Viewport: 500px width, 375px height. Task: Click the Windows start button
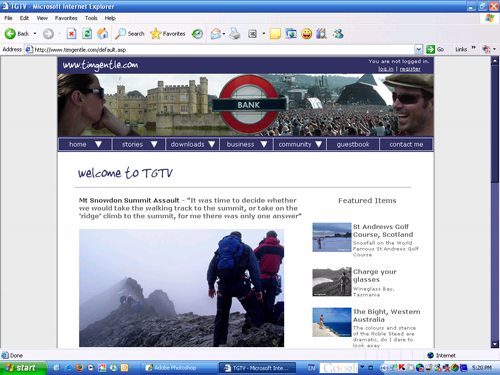pos(23,368)
